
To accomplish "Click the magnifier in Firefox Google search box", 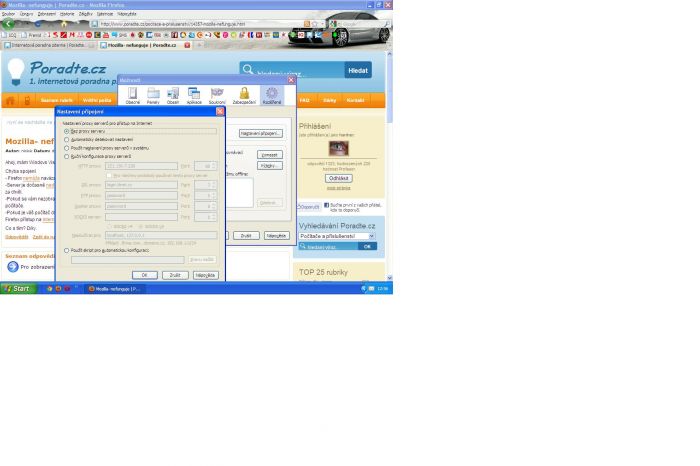I will point(387,24).
